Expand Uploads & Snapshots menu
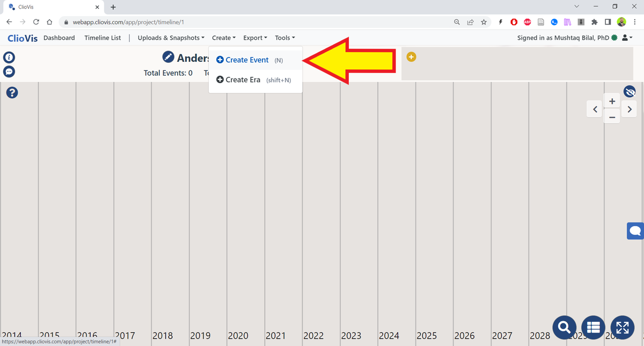The height and width of the screenshot is (346, 644). [x=171, y=38]
